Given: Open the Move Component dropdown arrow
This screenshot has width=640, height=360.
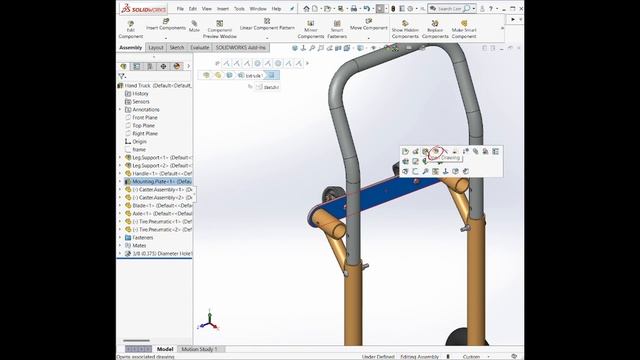Looking at the screenshot, I should point(369,38).
